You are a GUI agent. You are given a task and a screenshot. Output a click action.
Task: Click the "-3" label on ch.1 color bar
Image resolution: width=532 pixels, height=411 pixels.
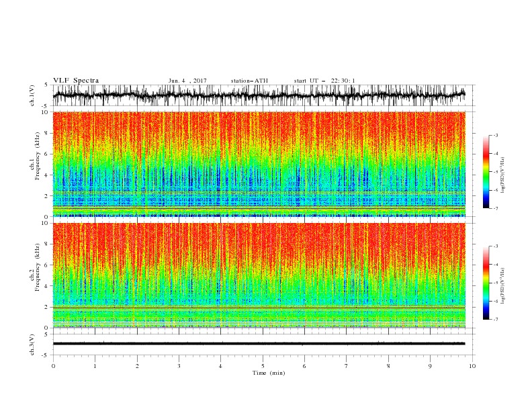[496, 135]
